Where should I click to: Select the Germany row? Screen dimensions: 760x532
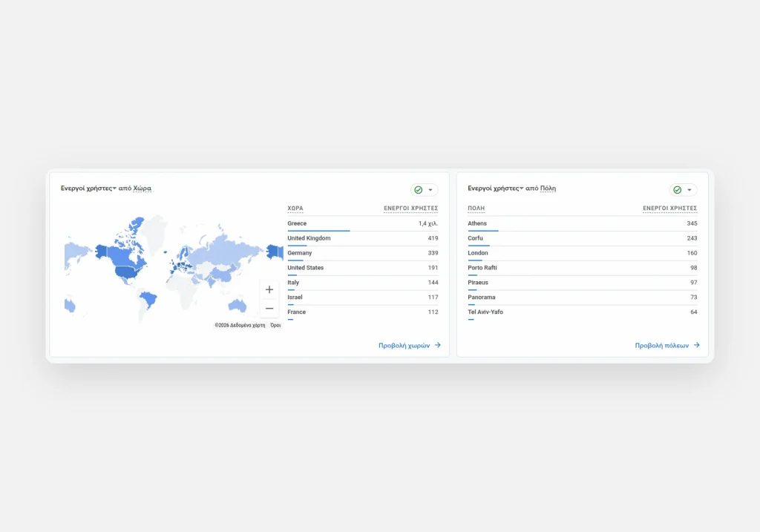point(362,254)
